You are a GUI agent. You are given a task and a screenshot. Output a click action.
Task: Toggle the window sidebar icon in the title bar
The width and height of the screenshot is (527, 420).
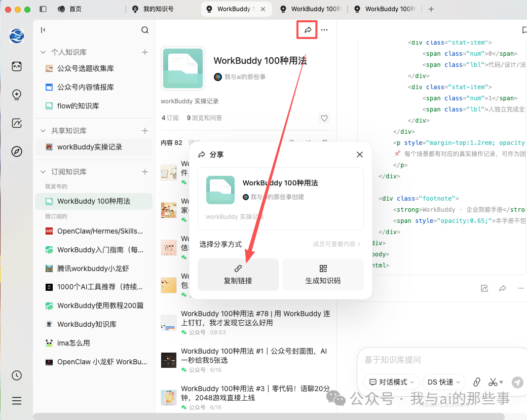pos(43,9)
